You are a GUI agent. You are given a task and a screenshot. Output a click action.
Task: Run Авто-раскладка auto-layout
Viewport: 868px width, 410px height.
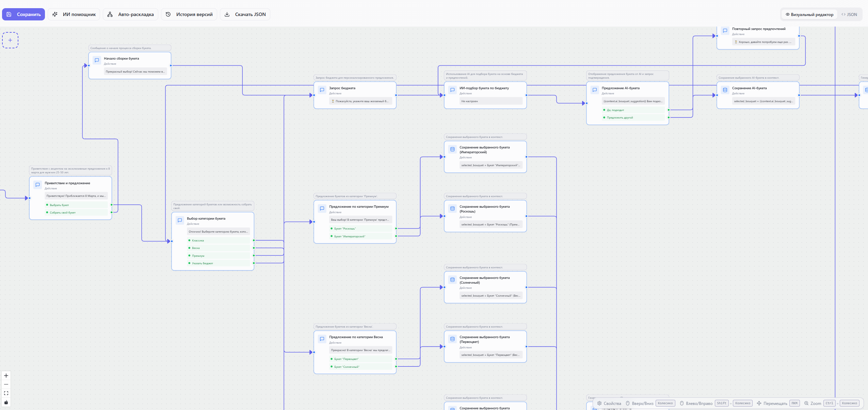[x=130, y=14]
